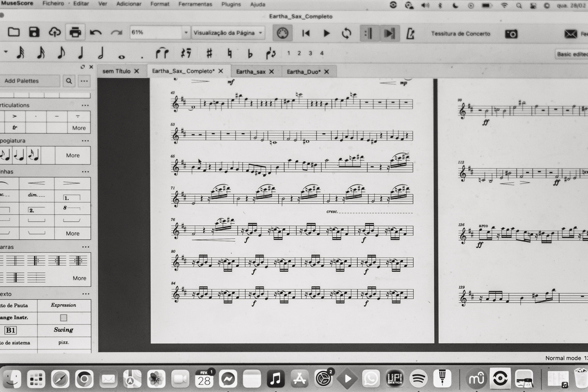Open the Adicionar menu
The height and width of the screenshot is (392, 588).
(129, 4)
